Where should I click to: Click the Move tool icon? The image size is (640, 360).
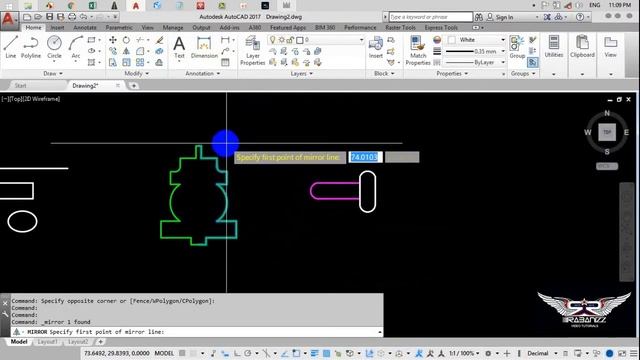113,40
